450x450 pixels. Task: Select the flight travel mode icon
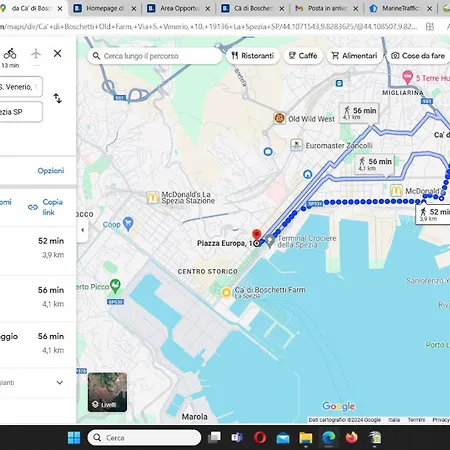36,54
